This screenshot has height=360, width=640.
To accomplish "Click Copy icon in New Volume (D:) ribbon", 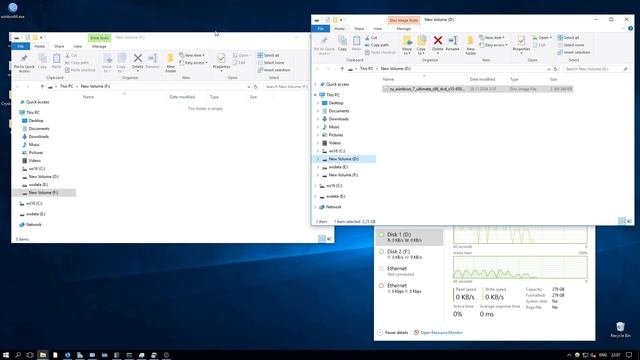I will coord(342,43).
